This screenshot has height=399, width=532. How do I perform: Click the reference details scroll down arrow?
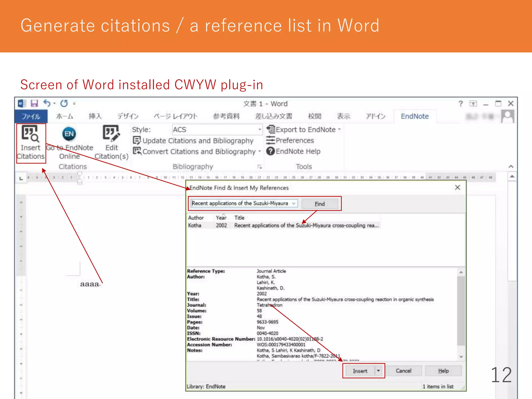pyautogui.click(x=461, y=356)
